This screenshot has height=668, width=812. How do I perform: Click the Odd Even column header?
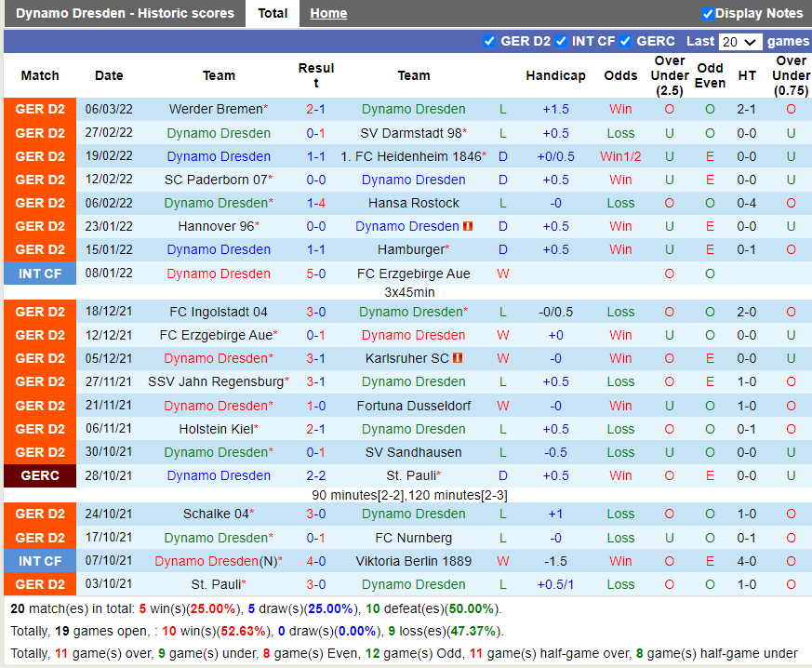710,75
